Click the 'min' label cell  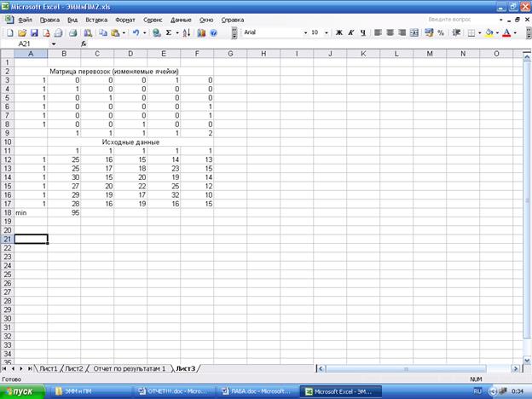pyautogui.click(x=31, y=213)
